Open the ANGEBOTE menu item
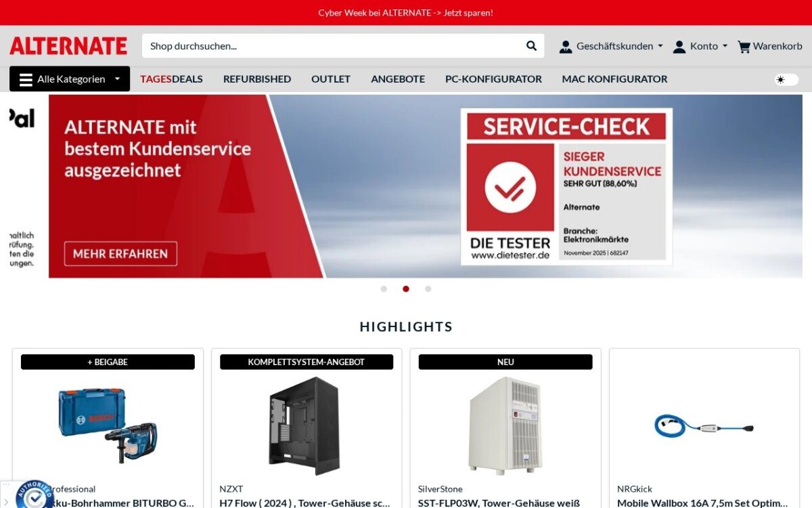 (398, 79)
